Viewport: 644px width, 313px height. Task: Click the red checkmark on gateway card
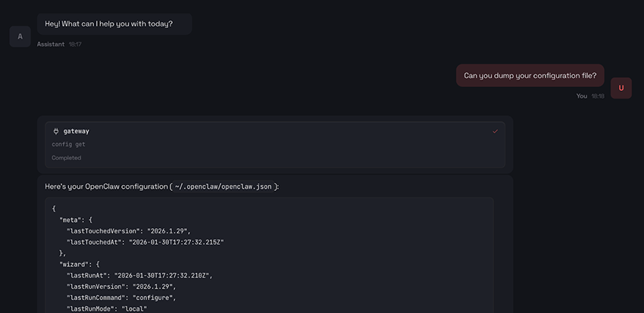click(495, 131)
